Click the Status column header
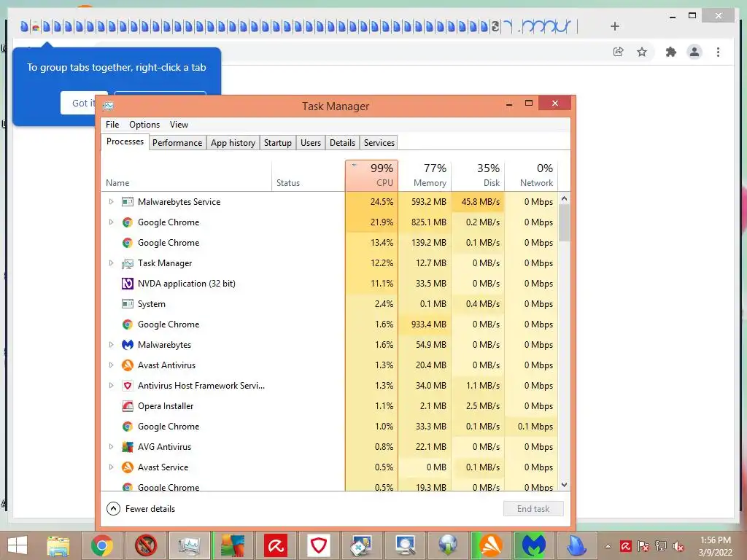 pos(309,176)
